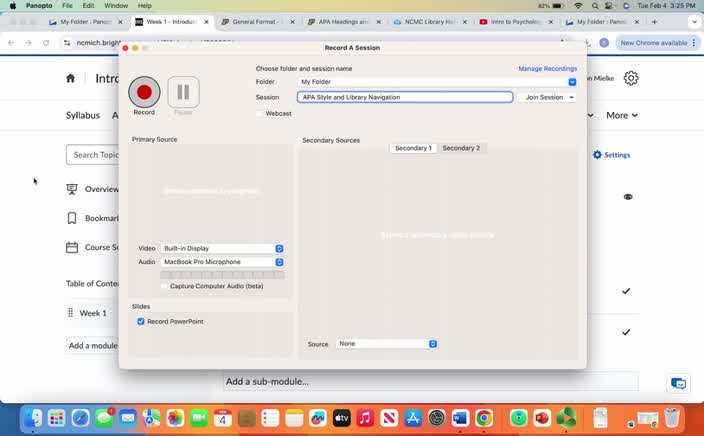Open Launchpad from the dock
Screen dimensions: 704x436
pyautogui.click(x=57, y=418)
